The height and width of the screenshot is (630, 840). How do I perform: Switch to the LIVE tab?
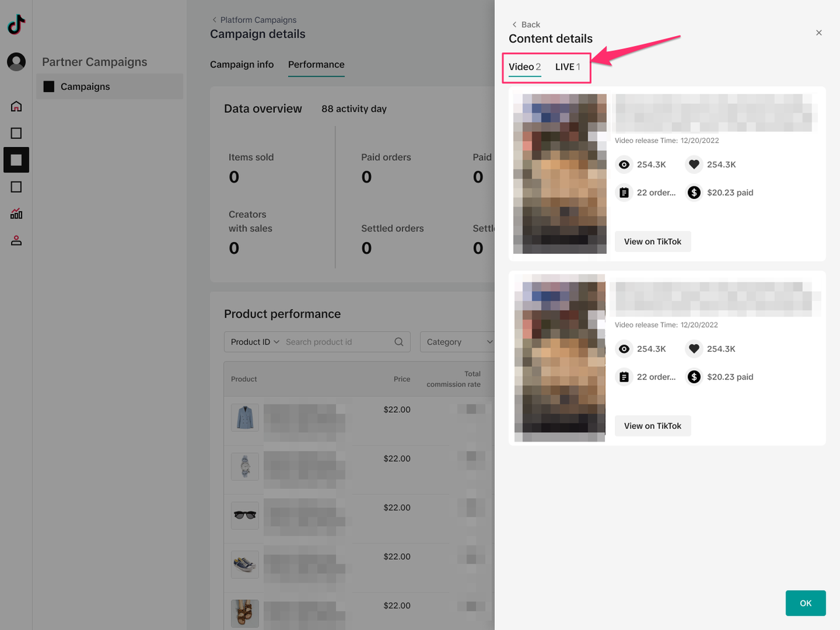click(567, 67)
